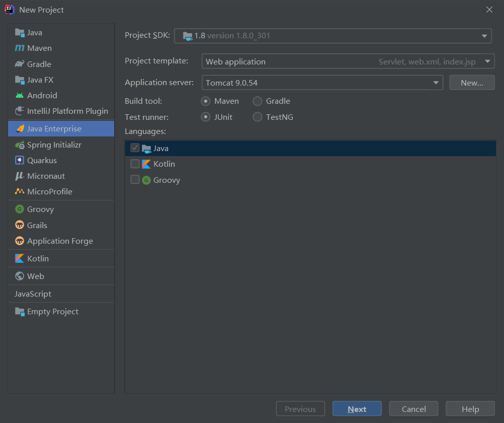The width and height of the screenshot is (504, 423).
Task: Switch to the JavaScript project category
Action: point(33,294)
